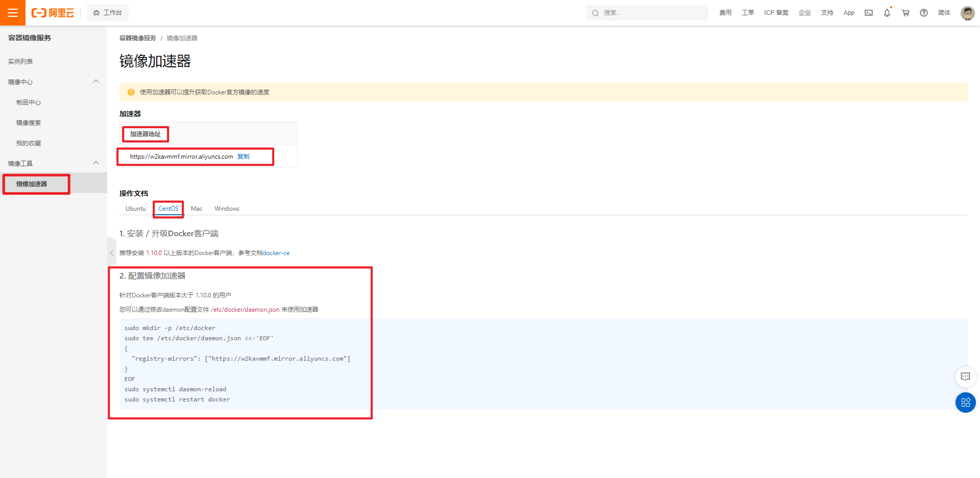Viewport: 980px width, 478px height.
Task: Select 镜像加速器 in sidebar
Action: 54,184
